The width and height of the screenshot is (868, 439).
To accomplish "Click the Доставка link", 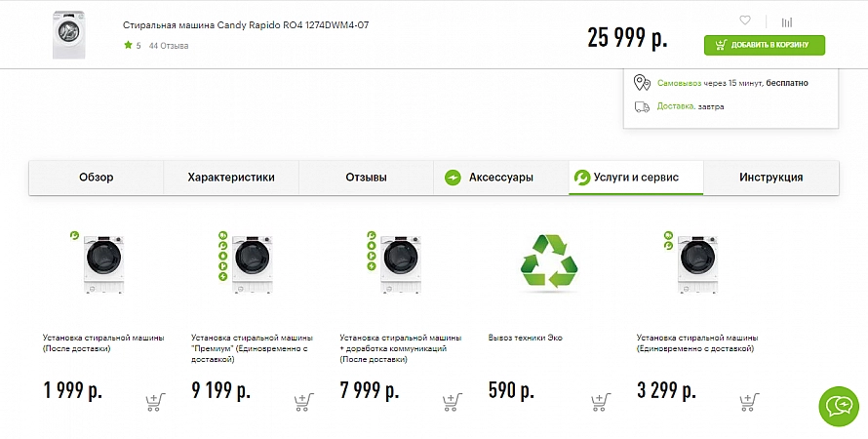I will [x=676, y=105].
